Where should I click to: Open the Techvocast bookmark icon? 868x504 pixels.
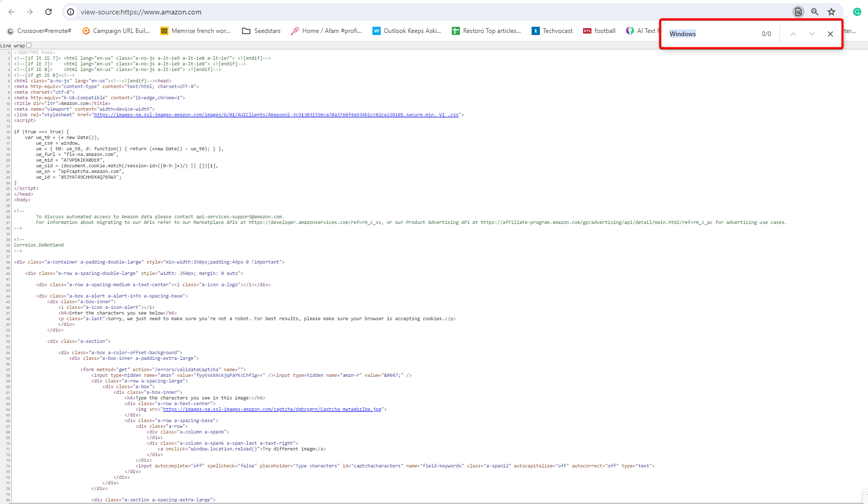535,31
